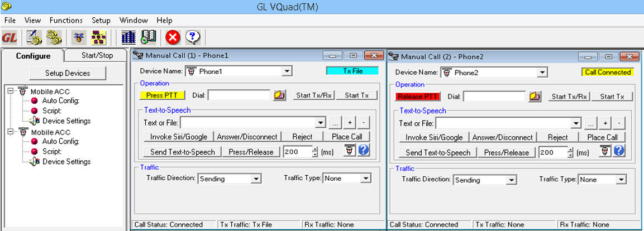The width and height of the screenshot is (644, 231).
Task: Open Traffic Direction dropdown in Phone2 window
Action: click(511, 180)
